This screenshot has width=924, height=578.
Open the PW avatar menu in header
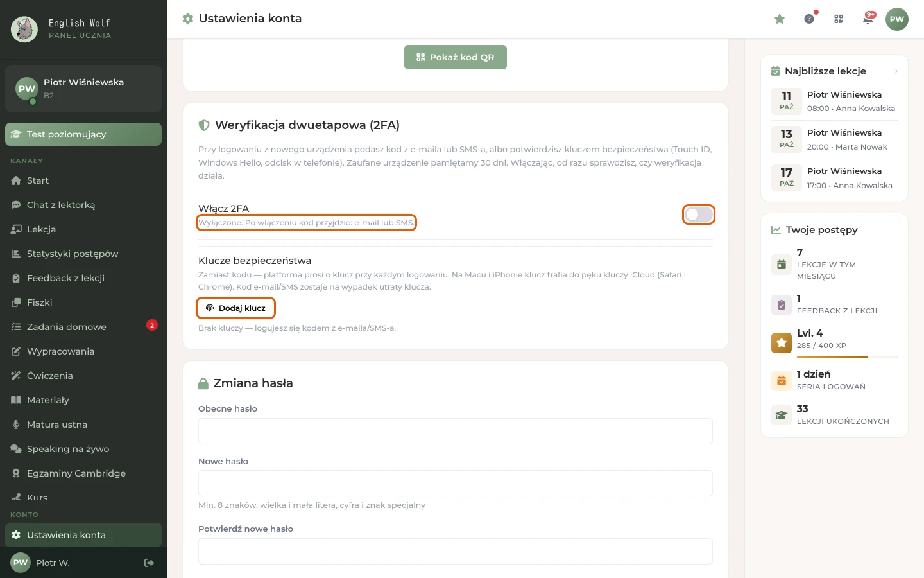897,19
